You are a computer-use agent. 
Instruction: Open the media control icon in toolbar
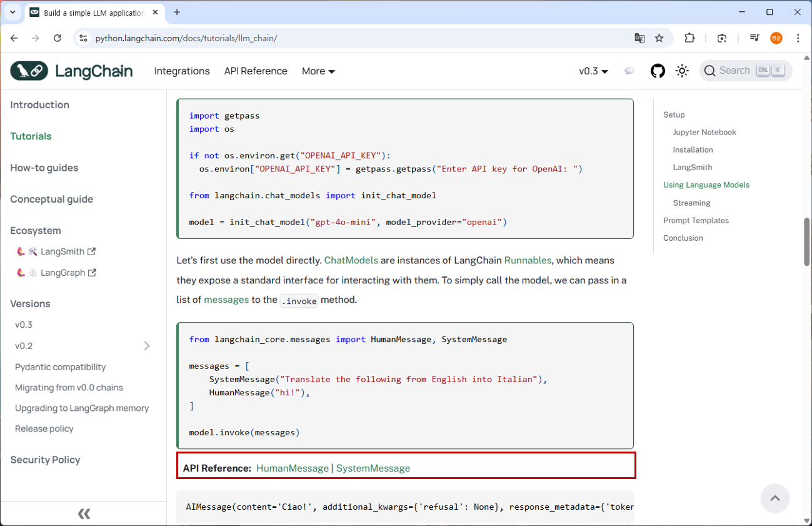[x=754, y=38]
